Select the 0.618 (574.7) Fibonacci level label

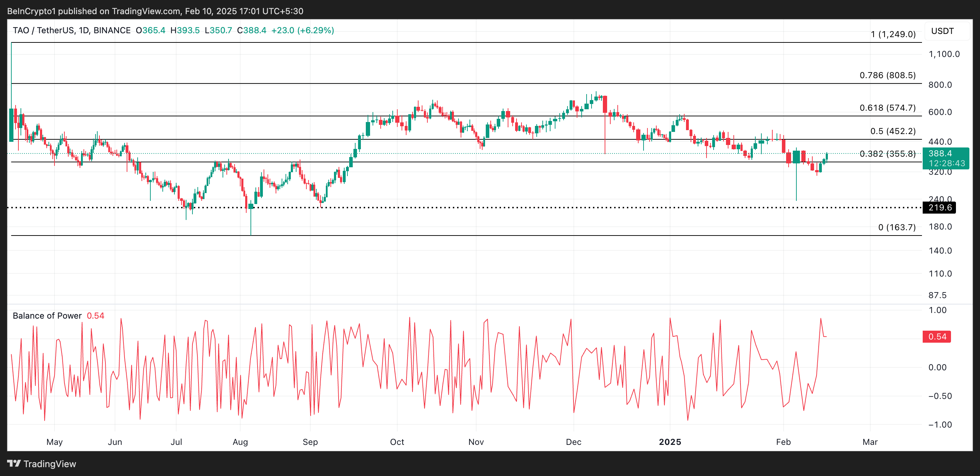point(887,108)
